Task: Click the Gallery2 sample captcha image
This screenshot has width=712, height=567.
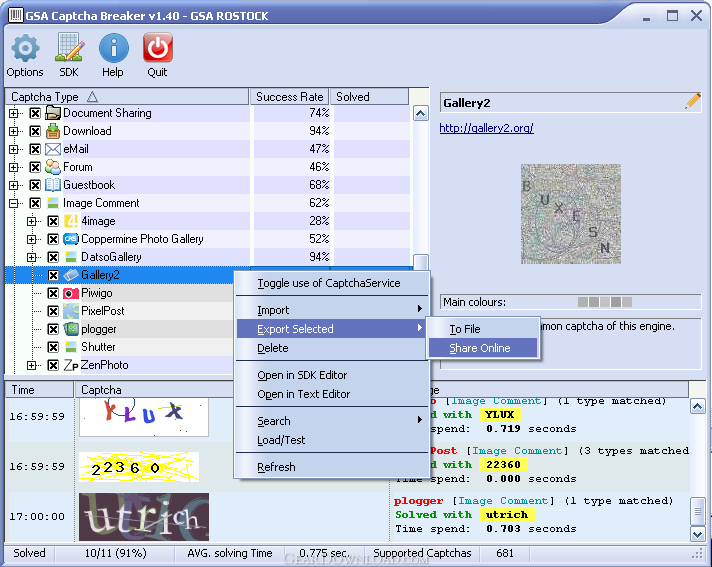Action: (571, 214)
